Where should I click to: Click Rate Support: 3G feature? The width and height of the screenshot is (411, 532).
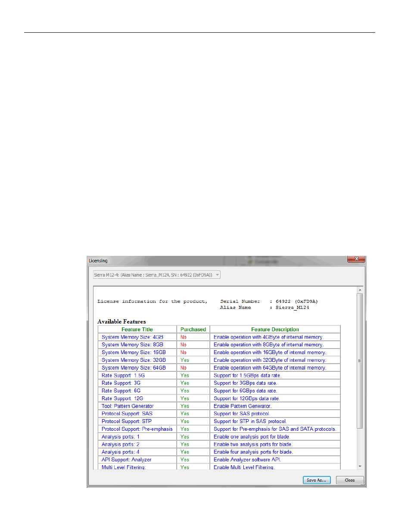pos(121,383)
